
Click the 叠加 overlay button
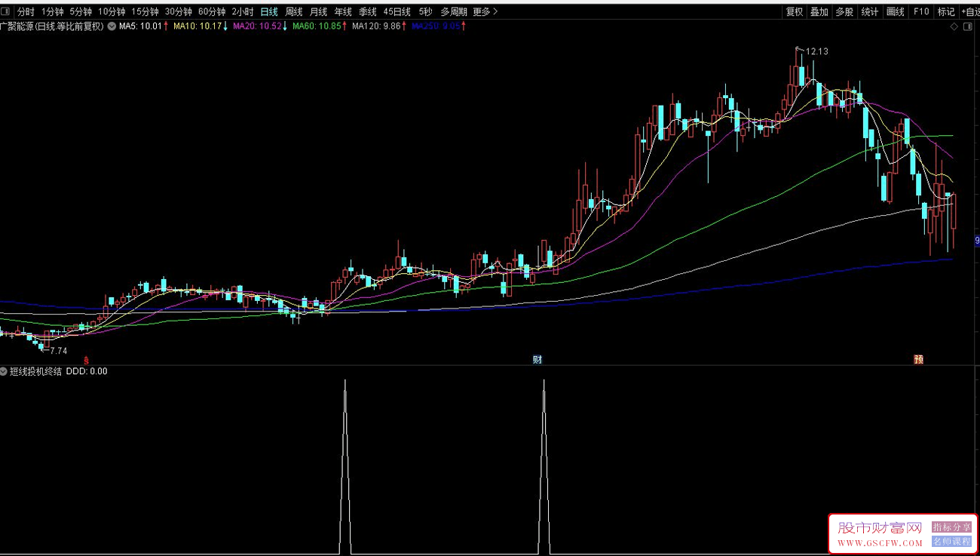pos(819,12)
